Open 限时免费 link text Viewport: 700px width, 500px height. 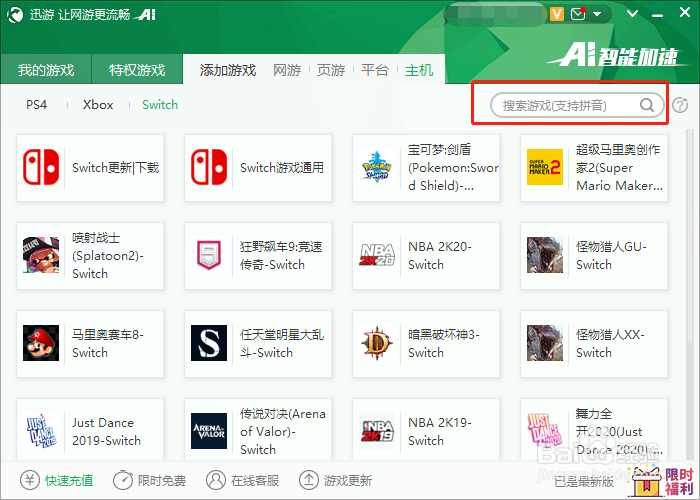pos(162,481)
